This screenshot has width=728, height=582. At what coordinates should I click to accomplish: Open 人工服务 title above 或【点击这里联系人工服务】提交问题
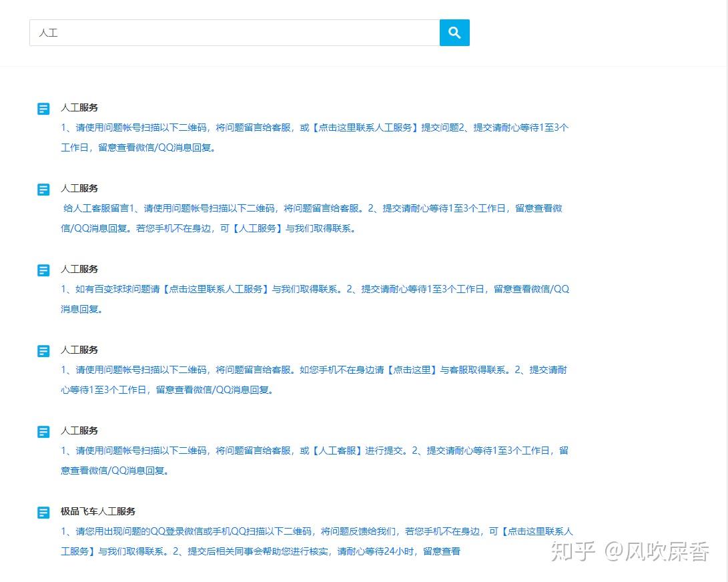[79, 107]
